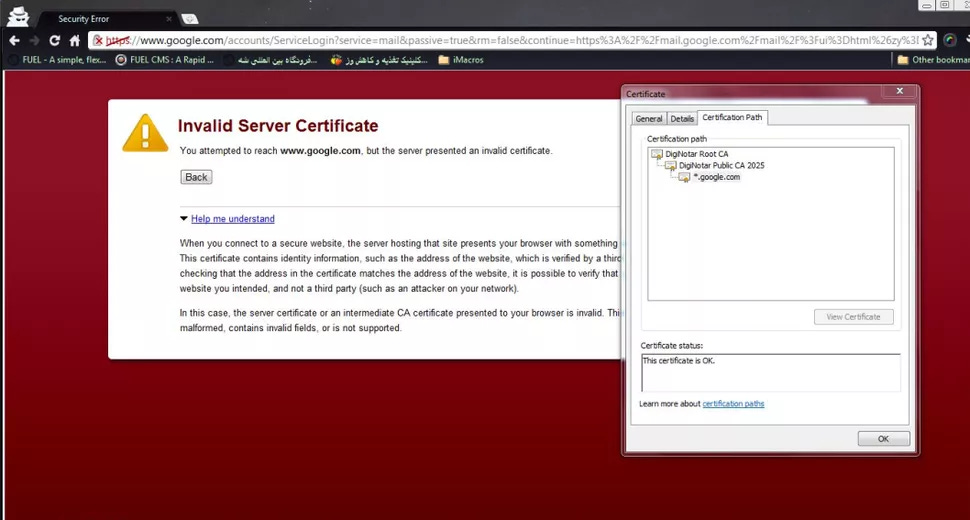Click the DigiNotar Public CA 2025 certificate icon
The image size is (970, 520).
671,166
